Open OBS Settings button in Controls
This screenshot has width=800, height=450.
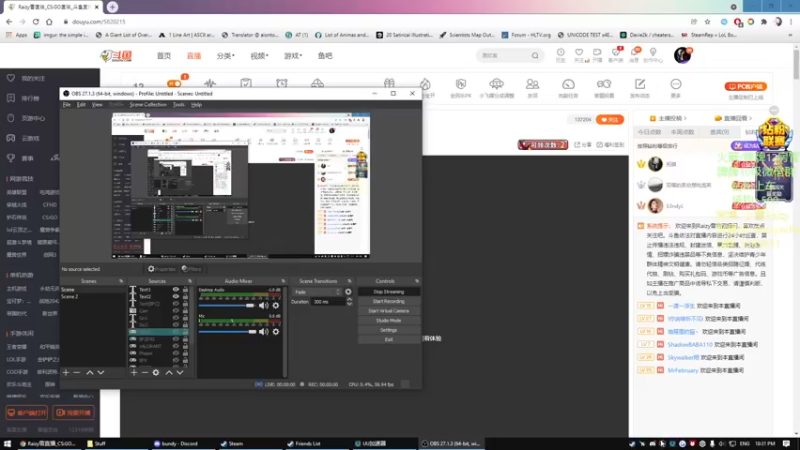(x=389, y=330)
